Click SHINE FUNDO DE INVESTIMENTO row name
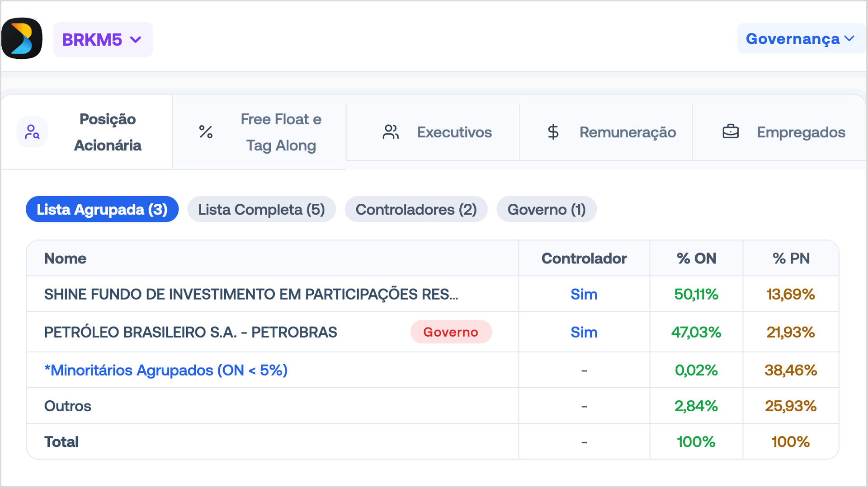 (x=251, y=294)
